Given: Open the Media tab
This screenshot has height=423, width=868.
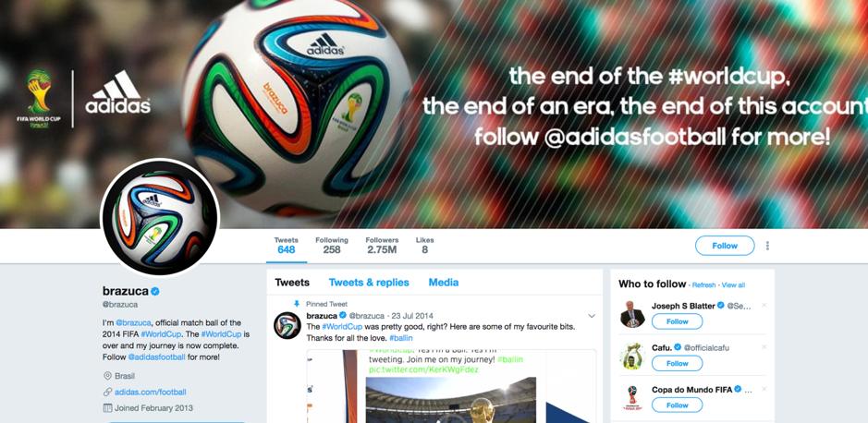Looking at the screenshot, I should 444,283.
